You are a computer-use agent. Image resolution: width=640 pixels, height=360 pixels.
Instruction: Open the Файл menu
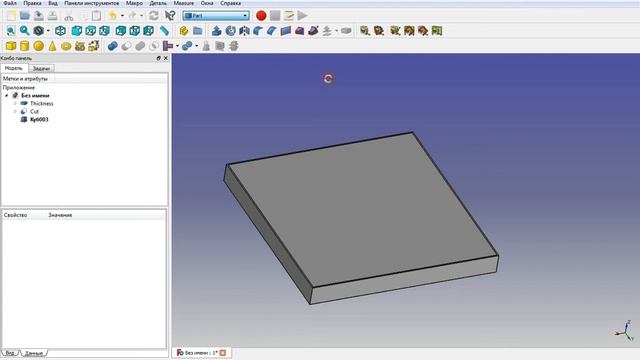coord(10,3)
